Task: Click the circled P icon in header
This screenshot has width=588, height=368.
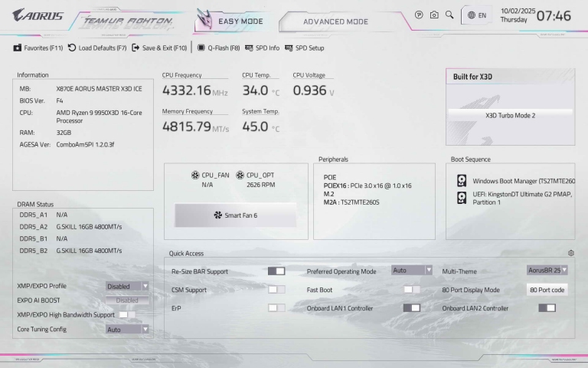Action: coord(419,15)
